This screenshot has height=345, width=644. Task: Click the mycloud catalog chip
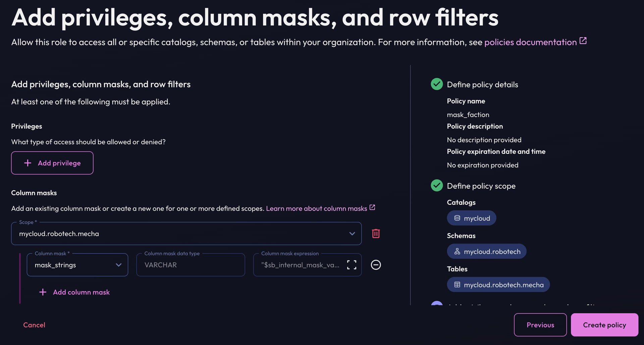click(471, 218)
